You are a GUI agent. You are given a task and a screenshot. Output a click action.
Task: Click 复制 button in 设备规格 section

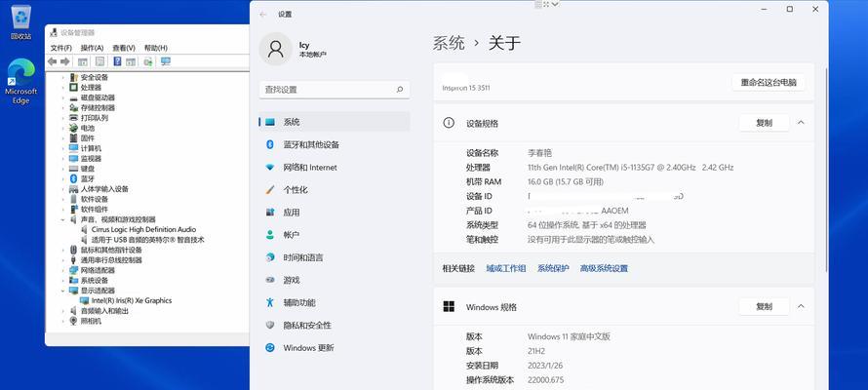(x=764, y=123)
